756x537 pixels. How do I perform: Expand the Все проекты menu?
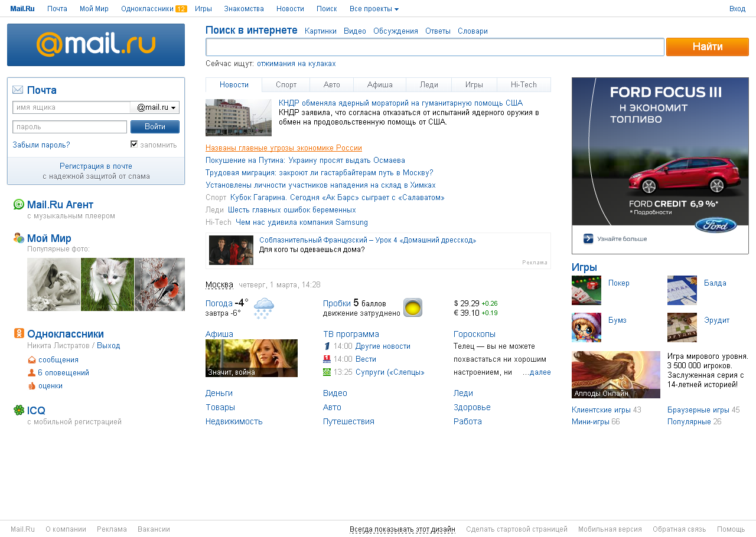pyautogui.click(x=374, y=9)
